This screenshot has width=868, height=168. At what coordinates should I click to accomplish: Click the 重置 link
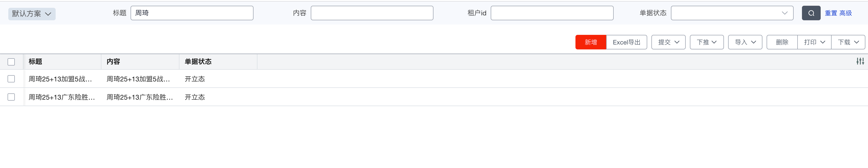coord(831,13)
